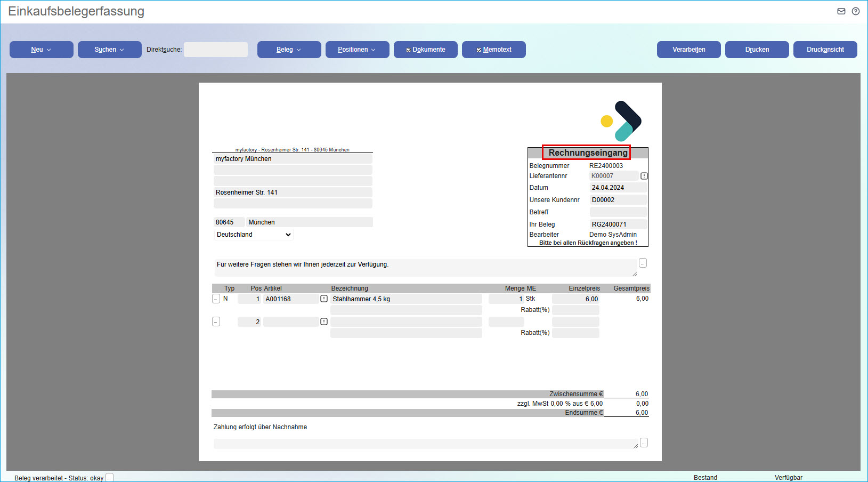
Task: Toggle the Memotext button
Action: coord(494,50)
